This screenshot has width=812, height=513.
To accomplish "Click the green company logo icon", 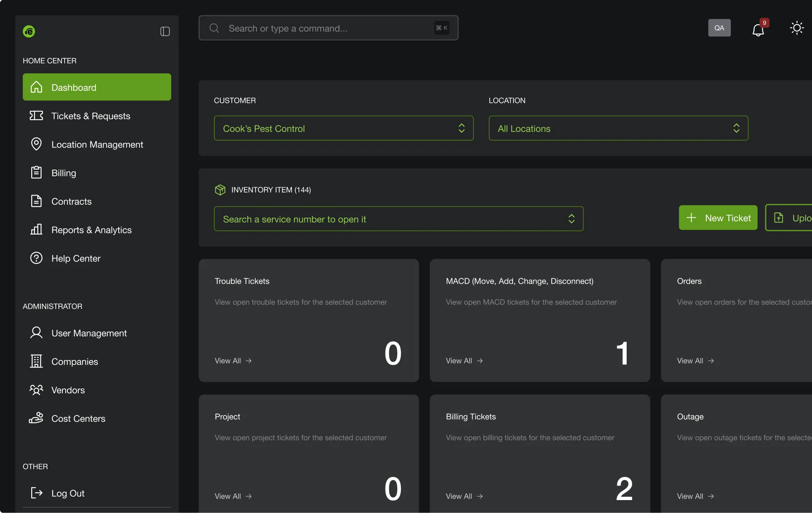I will tap(29, 31).
